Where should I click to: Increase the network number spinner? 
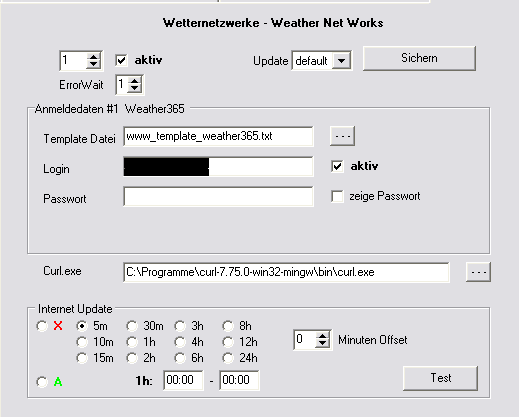[94, 57]
